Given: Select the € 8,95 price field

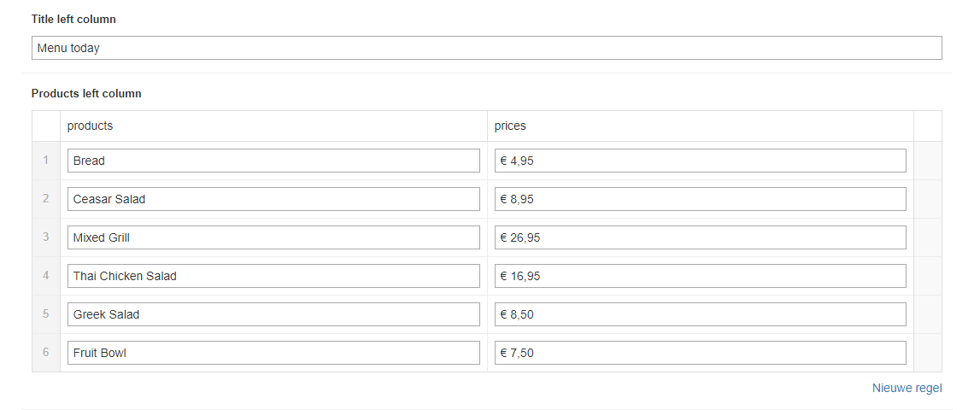Looking at the screenshot, I should click(700, 199).
